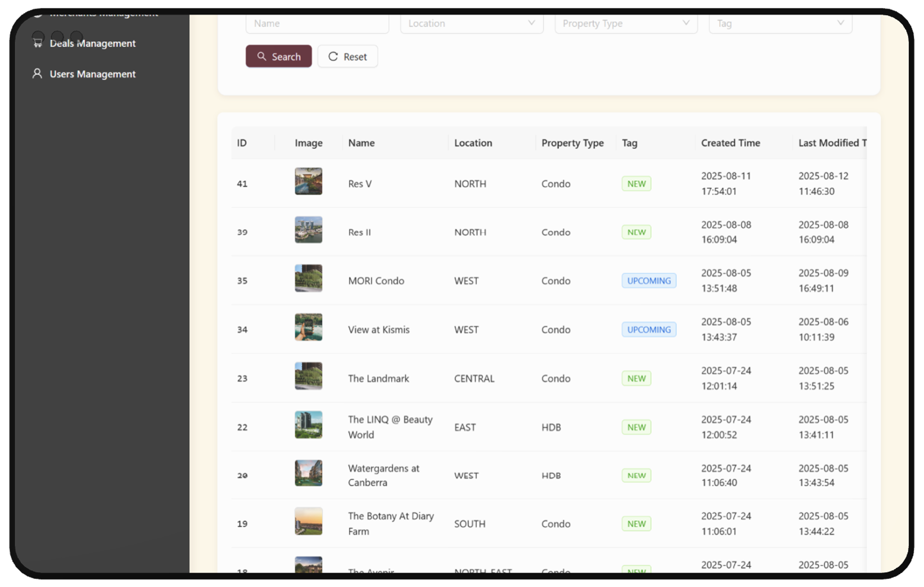Click the Created Time column header

pyautogui.click(x=730, y=143)
